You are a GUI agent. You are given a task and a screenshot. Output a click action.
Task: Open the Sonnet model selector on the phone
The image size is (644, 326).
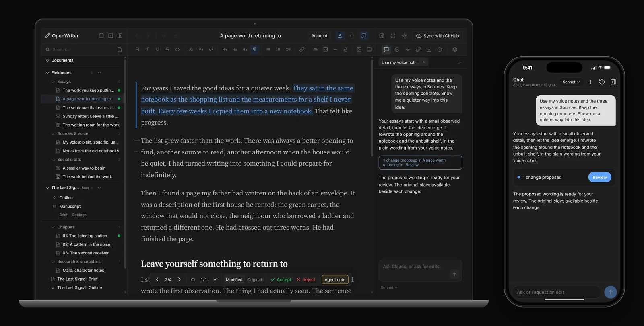tap(571, 82)
